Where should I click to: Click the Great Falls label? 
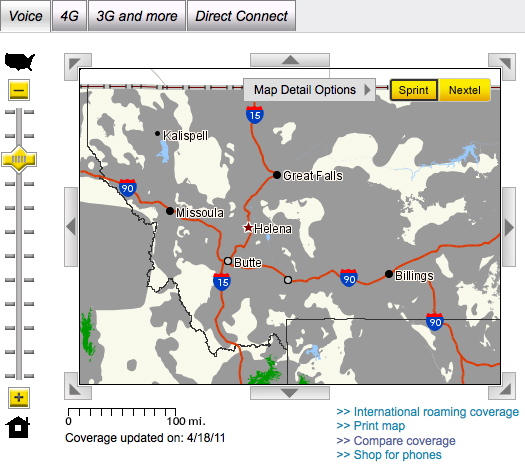click(x=313, y=176)
